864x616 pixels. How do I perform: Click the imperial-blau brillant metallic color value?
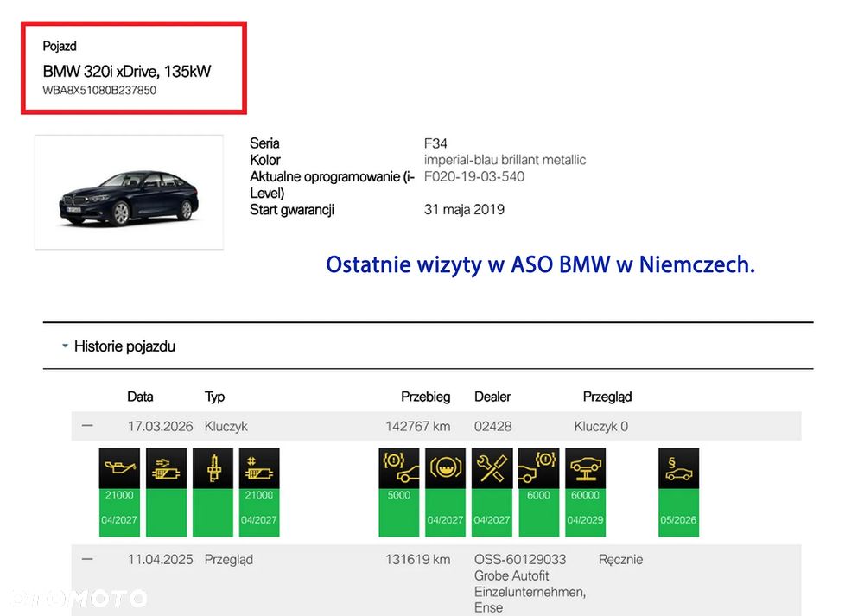[x=505, y=160]
